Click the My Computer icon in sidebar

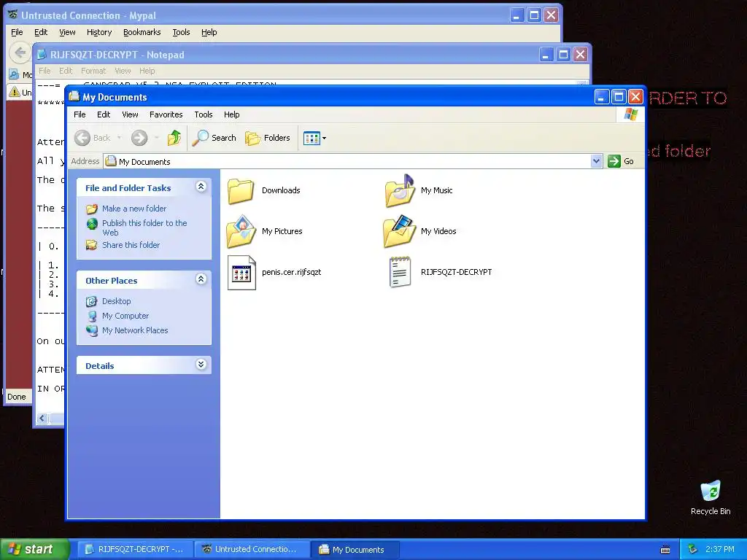tap(92, 316)
